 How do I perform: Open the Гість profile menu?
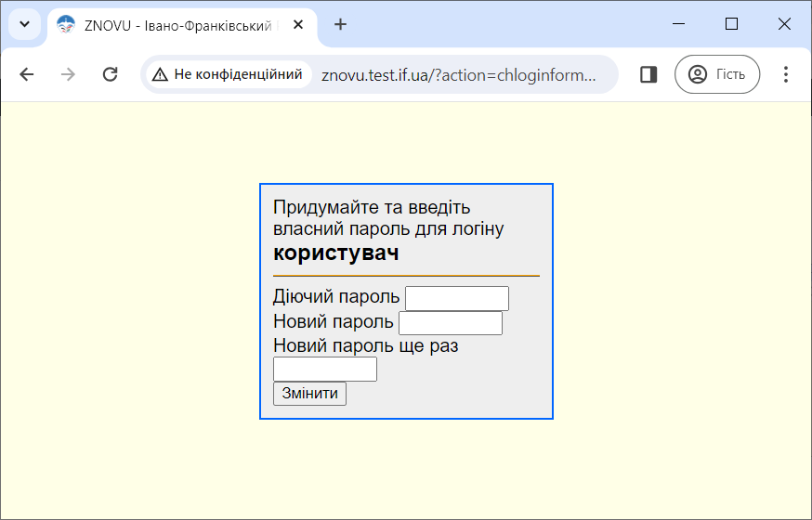716,74
